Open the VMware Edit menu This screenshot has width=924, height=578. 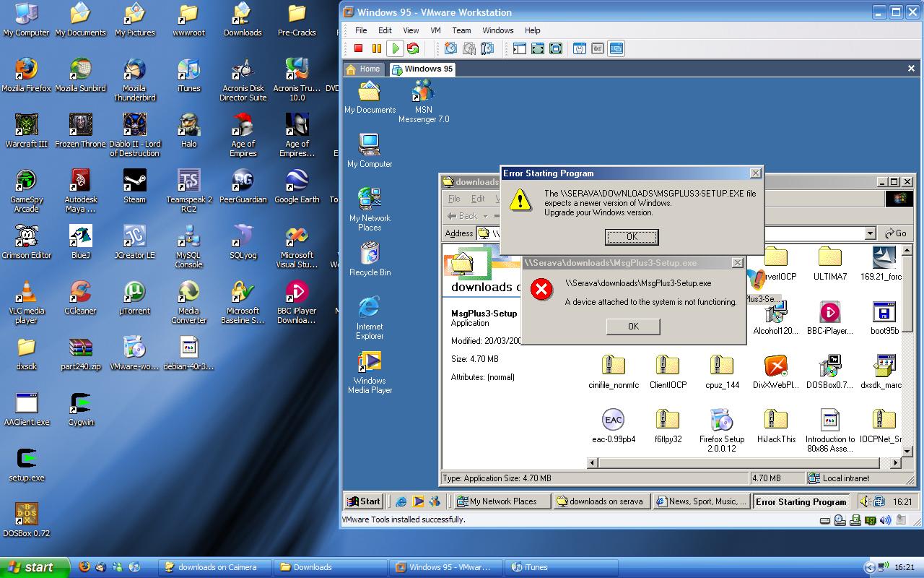pos(385,30)
